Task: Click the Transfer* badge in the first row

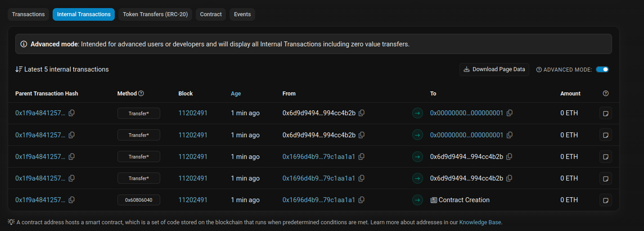Action: tap(139, 113)
